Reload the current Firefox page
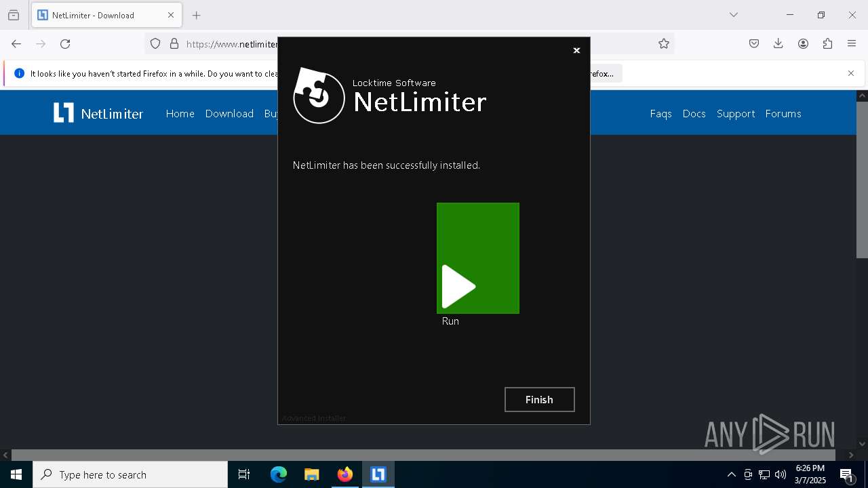This screenshot has height=488, width=868. [65, 44]
